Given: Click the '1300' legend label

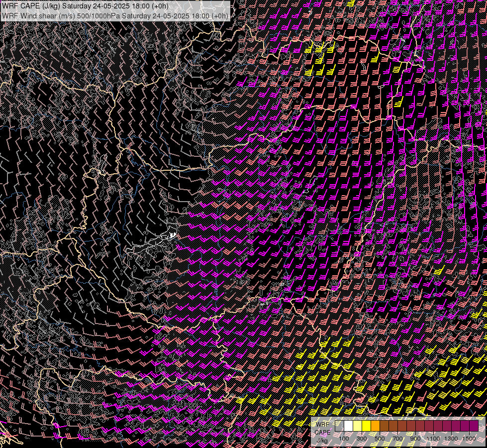Looking at the screenshot, I should [x=451, y=439].
